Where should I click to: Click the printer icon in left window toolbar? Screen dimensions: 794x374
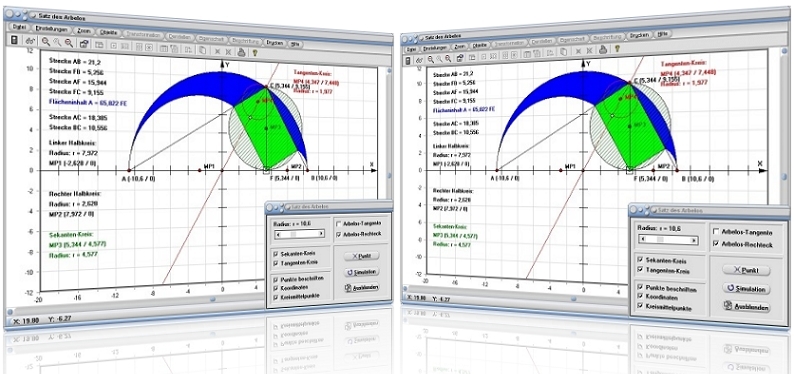242,52
